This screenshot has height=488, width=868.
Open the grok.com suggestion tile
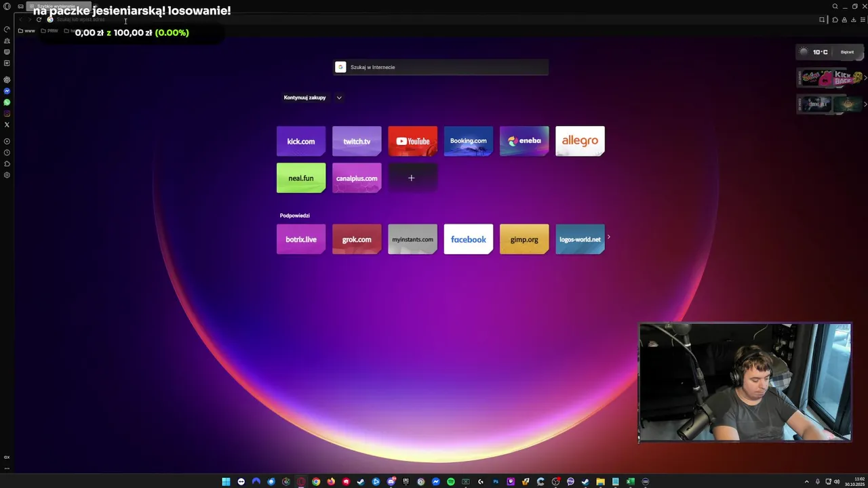[357, 239]
